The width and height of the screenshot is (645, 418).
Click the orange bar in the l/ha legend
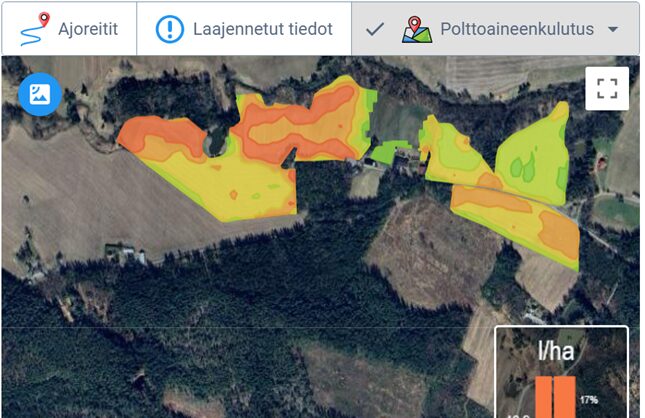[x=555, y=396]
